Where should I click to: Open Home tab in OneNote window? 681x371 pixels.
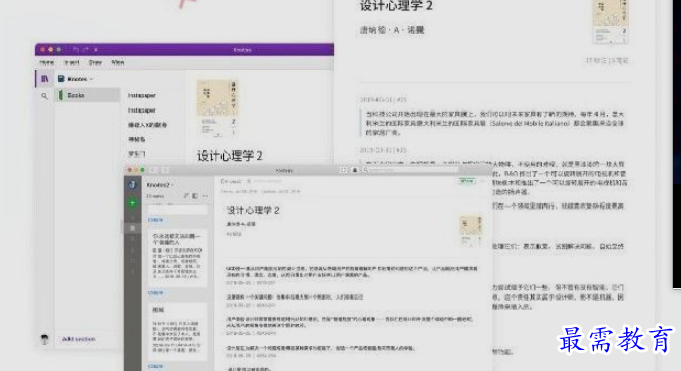[x=46, y=63]
